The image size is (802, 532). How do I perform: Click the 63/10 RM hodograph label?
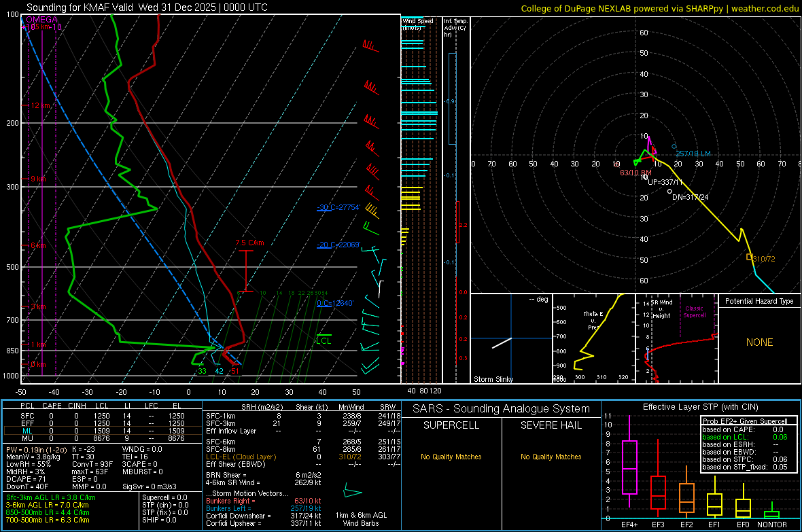635,173
